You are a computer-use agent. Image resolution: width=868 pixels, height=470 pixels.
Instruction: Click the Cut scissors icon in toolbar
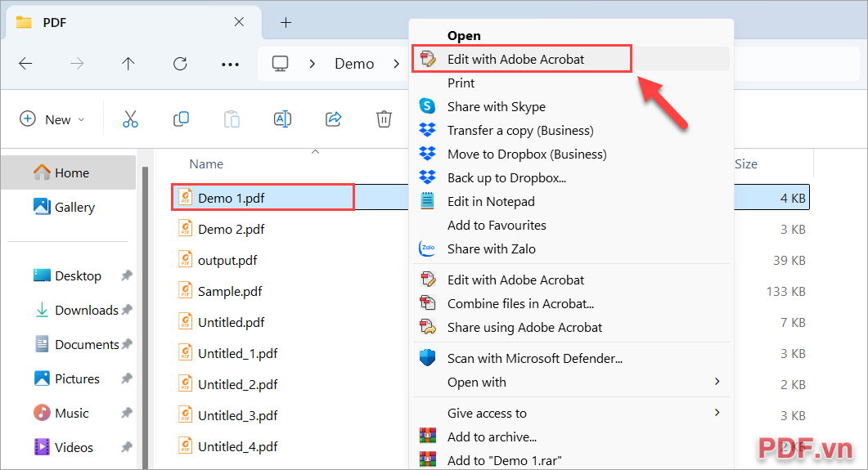[x=130, y=119]
